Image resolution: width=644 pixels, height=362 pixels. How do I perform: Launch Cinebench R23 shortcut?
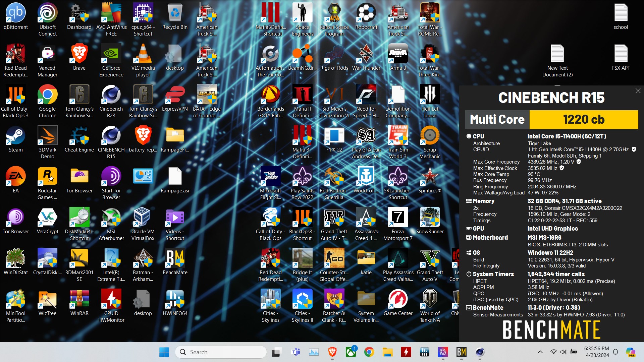pos(111,102)
